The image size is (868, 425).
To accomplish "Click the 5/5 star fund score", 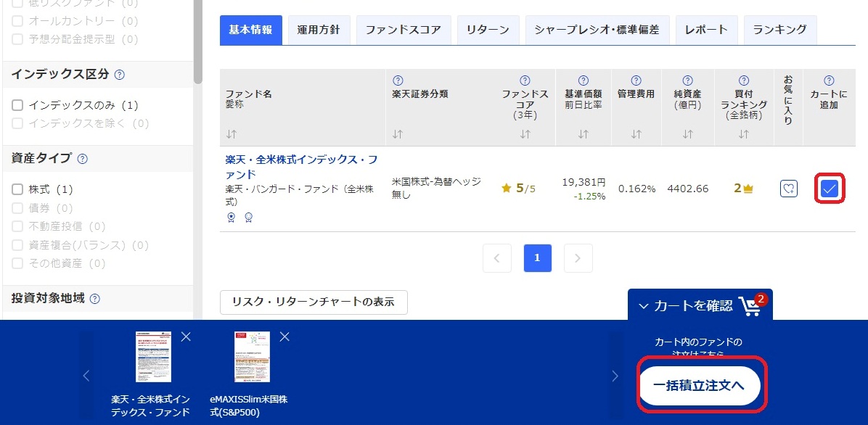I will click(518, 189).
